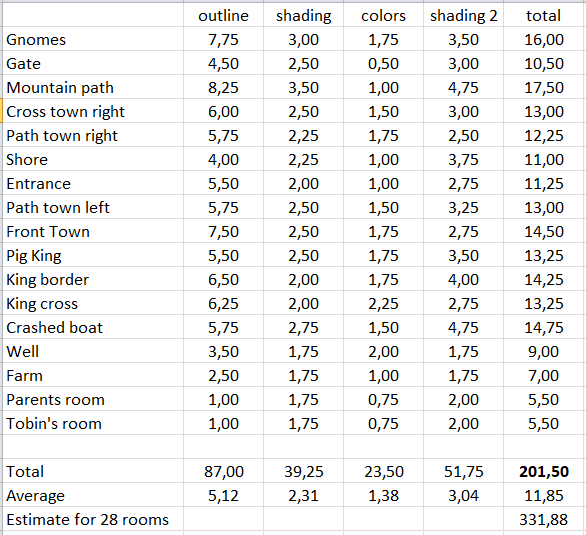Click the 'Farm' row label
Image resolution: width=586 pixels, height=535 pixels.
(x=93, y=375)
